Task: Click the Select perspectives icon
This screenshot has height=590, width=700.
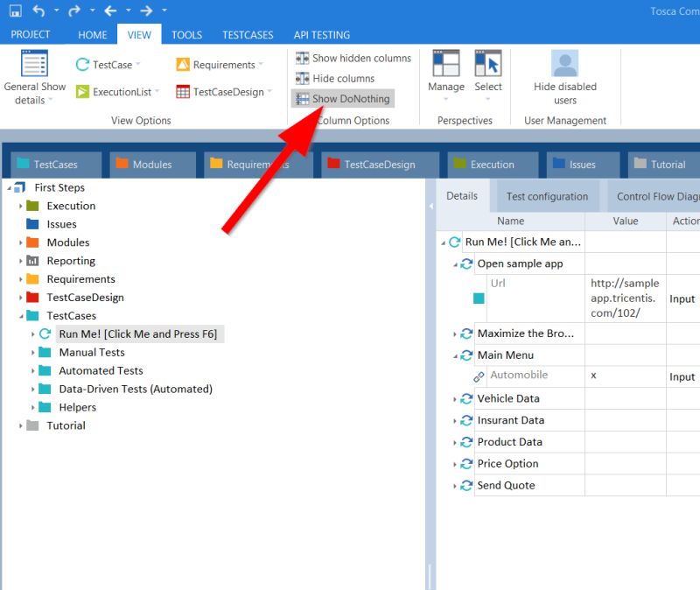Action: point(488,63)
